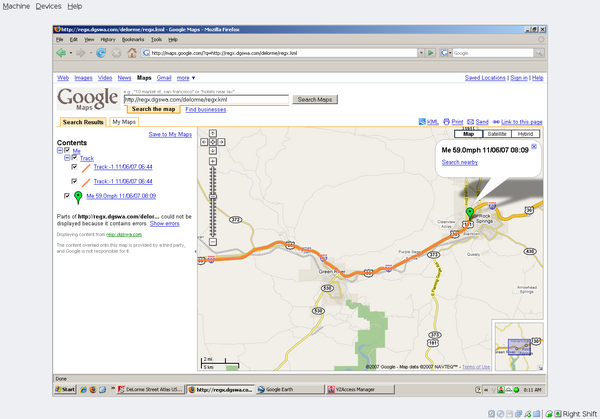Collapse overview map corner arrow
This screenshot has width=600, height=419.
[x=540, y=368]
